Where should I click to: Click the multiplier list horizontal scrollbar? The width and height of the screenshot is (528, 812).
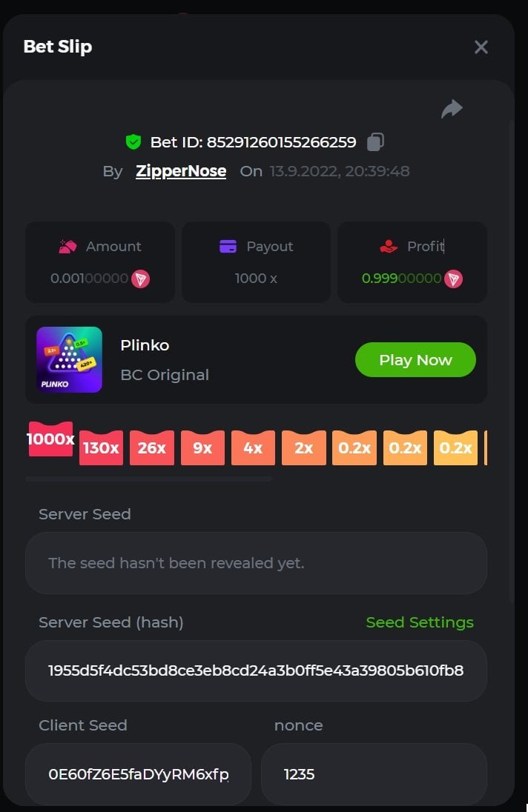[148, 479]
